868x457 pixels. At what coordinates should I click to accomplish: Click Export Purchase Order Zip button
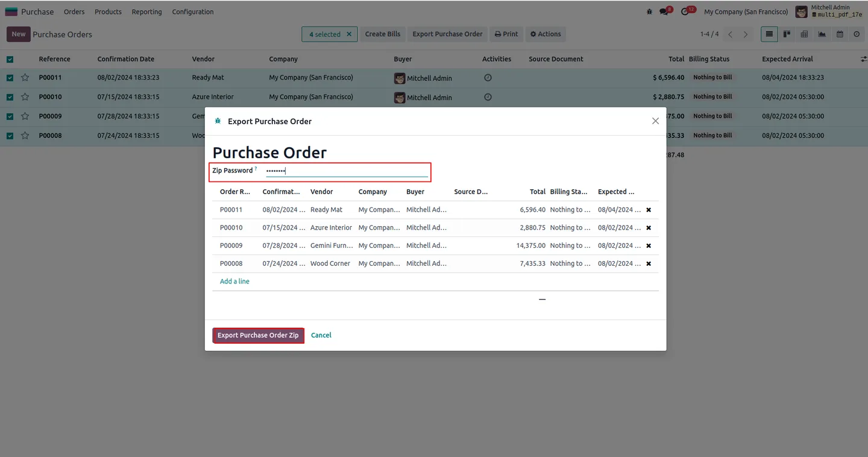tap(258, 335)
